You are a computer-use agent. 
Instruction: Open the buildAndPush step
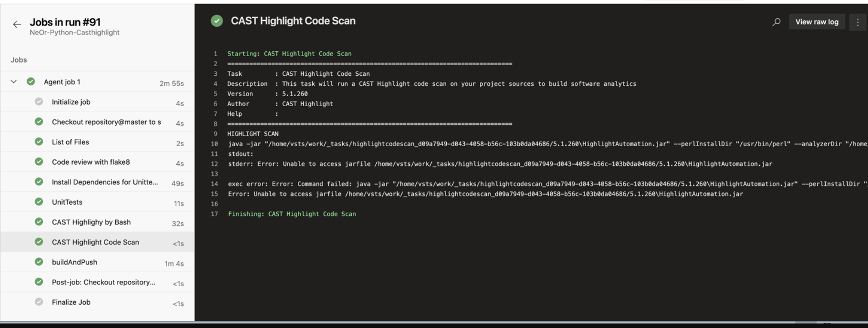click(x=98, y=262)
